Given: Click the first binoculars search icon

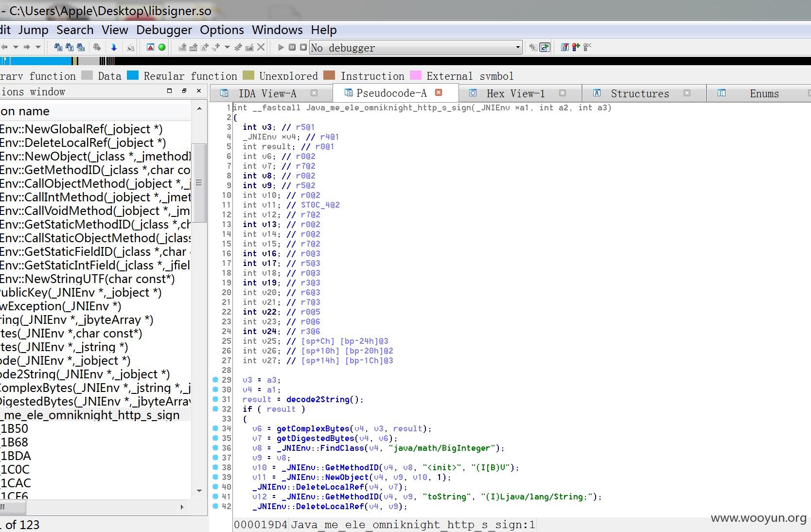Looking at the screenshot, I should pos(58,47).
